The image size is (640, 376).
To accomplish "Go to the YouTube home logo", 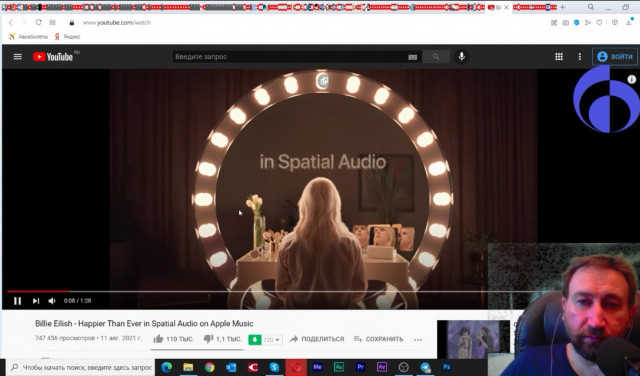I will (53, 57).
